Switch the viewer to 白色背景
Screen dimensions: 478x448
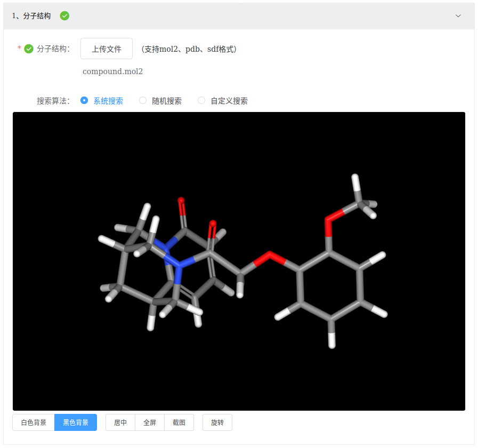click(x=34, y=422)
